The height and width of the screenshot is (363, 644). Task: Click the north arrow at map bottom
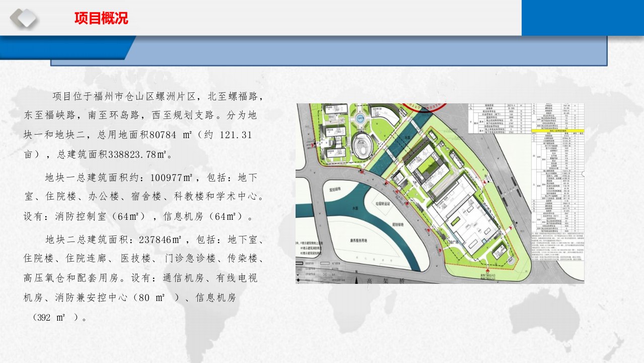coord(356,278)
